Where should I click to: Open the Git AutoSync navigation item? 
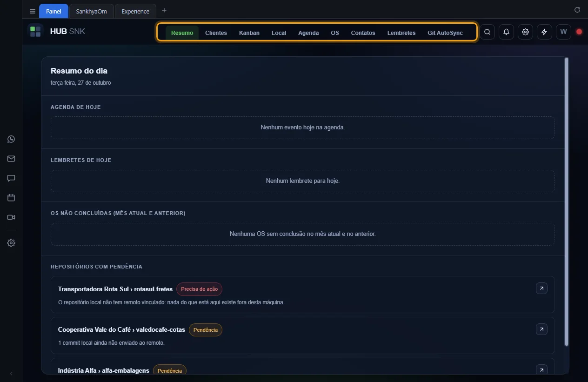point(445,33)
